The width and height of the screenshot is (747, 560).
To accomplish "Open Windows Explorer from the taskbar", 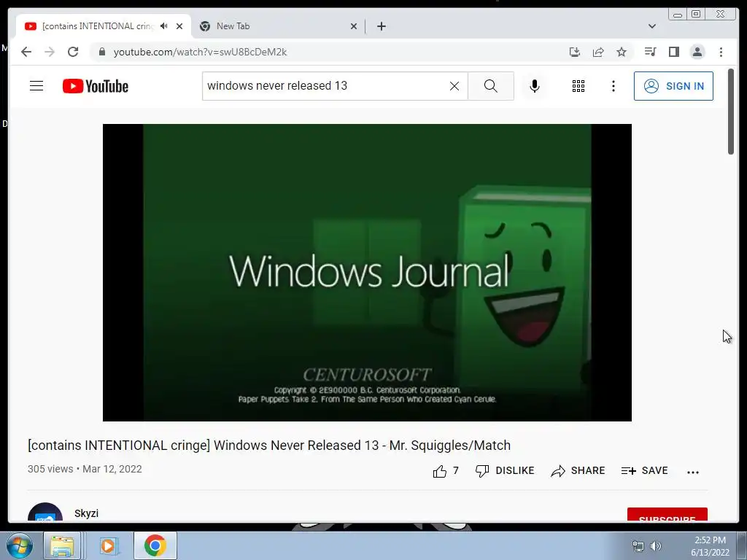I will (62, 545).
